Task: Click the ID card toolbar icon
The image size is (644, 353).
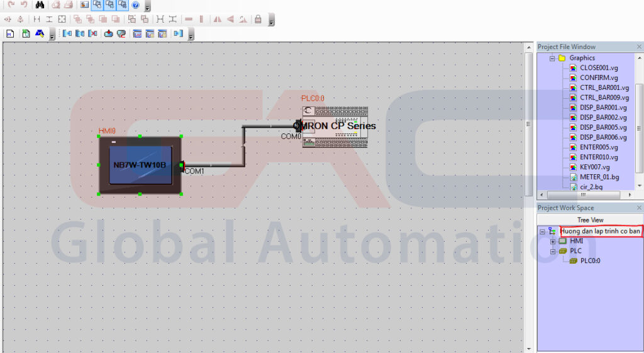Action: point(85,5)
